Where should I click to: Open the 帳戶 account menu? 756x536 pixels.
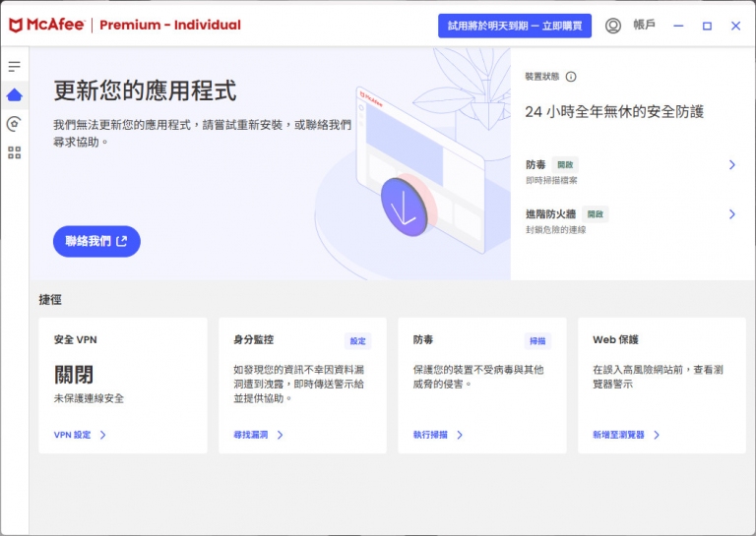pos(644,25)
